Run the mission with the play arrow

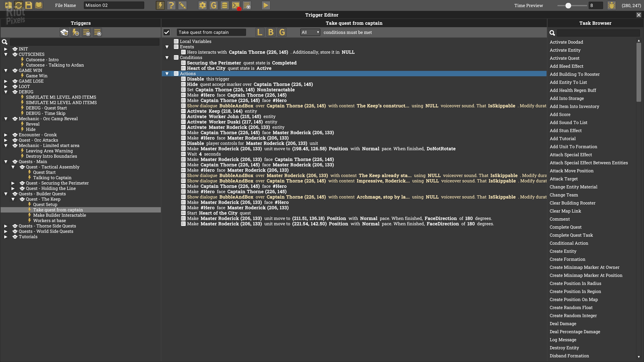pyautogui.click(x=266, y=5)
